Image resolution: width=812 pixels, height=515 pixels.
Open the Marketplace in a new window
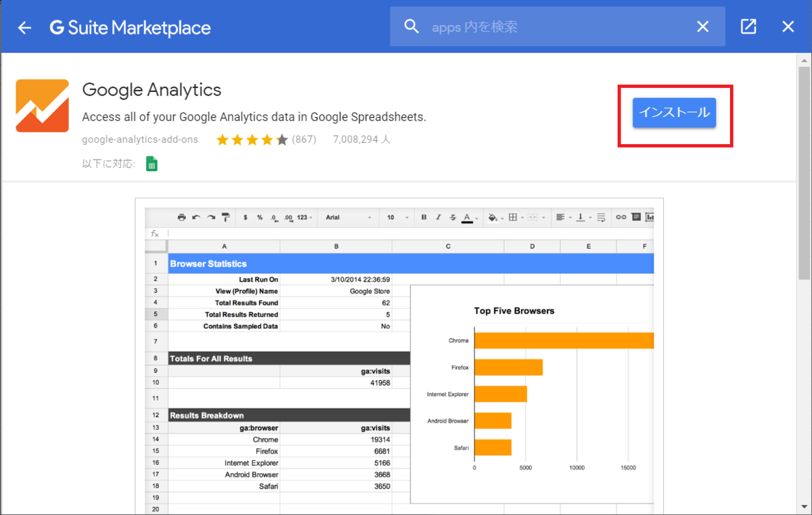point(748,26)
